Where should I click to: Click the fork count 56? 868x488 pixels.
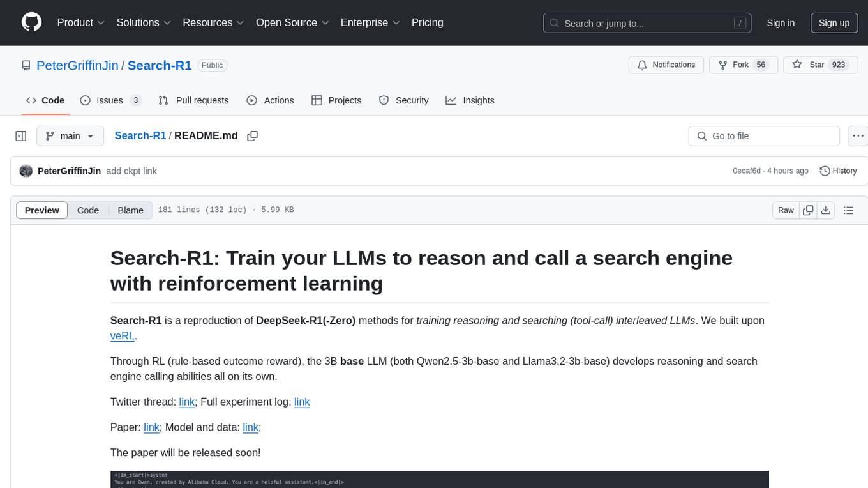tap(761, 65)
